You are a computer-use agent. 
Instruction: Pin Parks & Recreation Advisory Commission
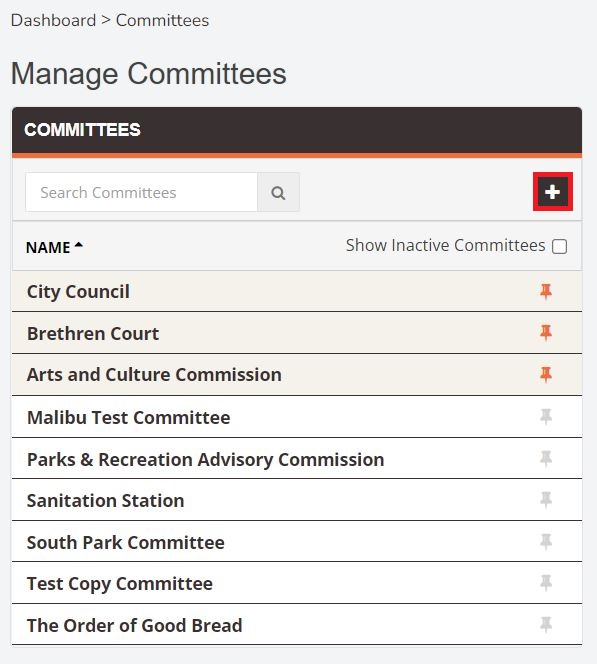[546, 459]
